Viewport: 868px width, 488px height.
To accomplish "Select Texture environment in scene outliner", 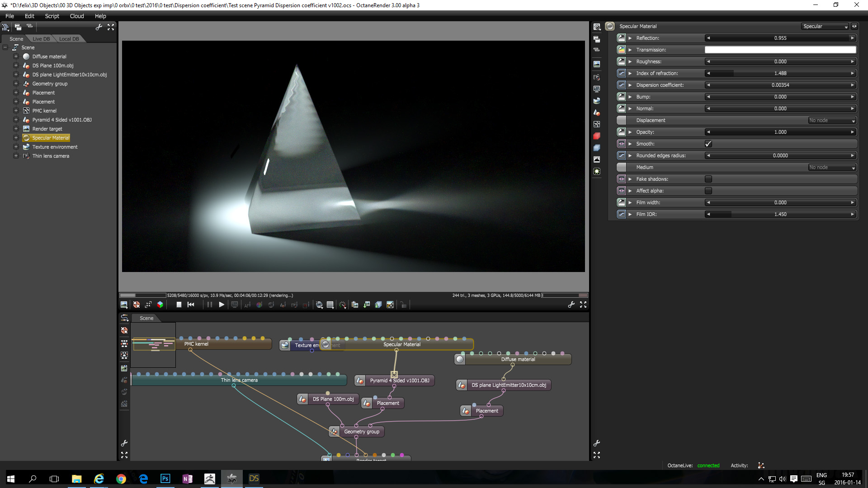I will (55, 147).
